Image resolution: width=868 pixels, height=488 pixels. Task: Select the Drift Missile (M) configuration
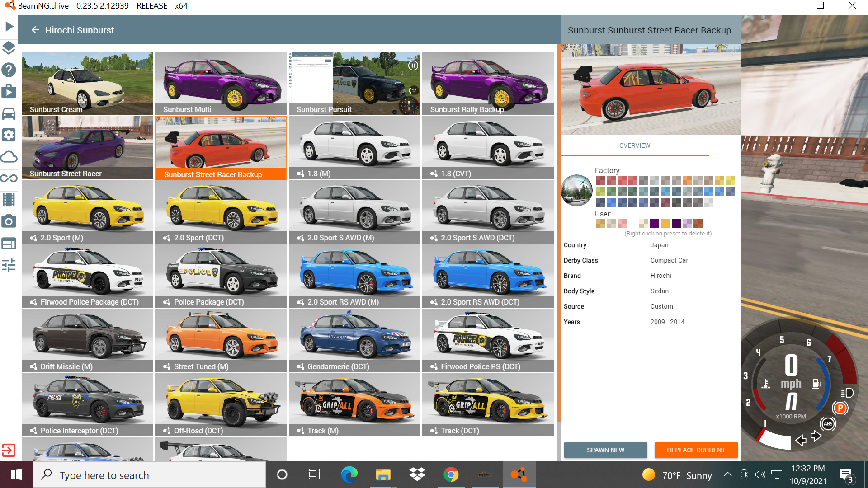tap(87, 340)
